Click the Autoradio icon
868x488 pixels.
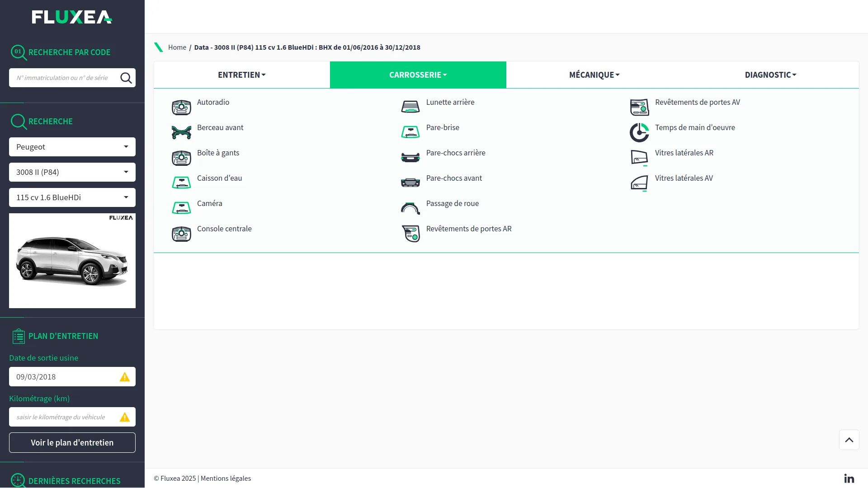[x=181, y=108]
